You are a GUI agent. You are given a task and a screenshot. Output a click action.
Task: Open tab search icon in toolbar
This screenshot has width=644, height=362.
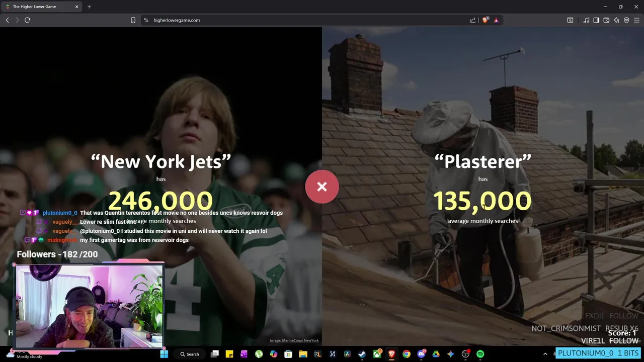pos(570,20)
